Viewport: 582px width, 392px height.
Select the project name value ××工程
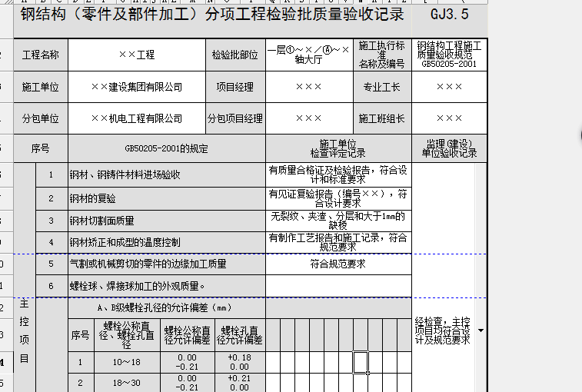coord(137,55)
